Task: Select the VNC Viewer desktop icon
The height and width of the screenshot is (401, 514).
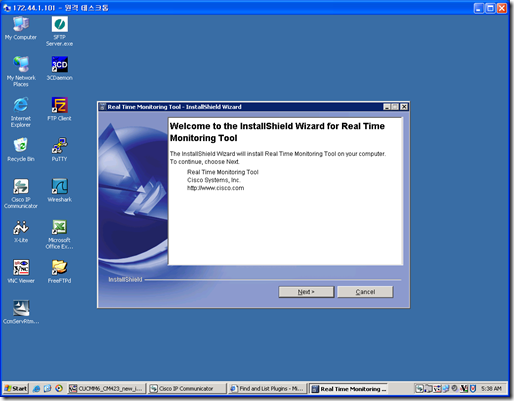Action: click(x=21, y=272)
